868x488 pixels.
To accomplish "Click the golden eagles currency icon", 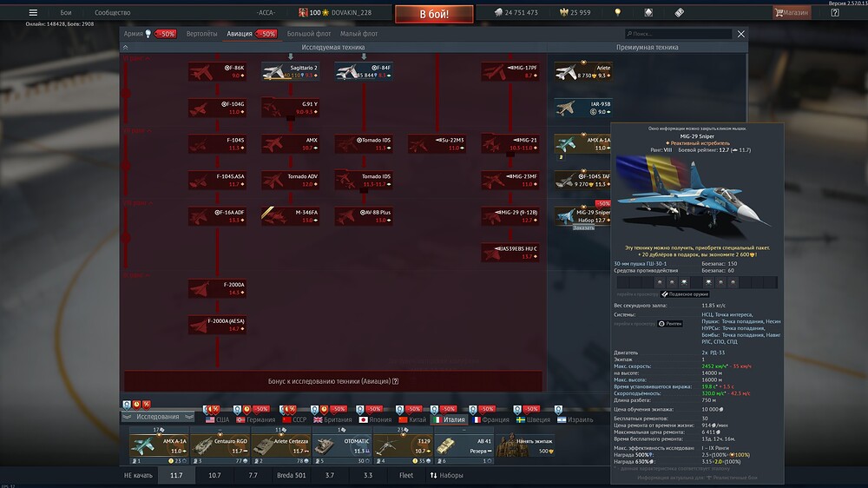I will (564, 12).
